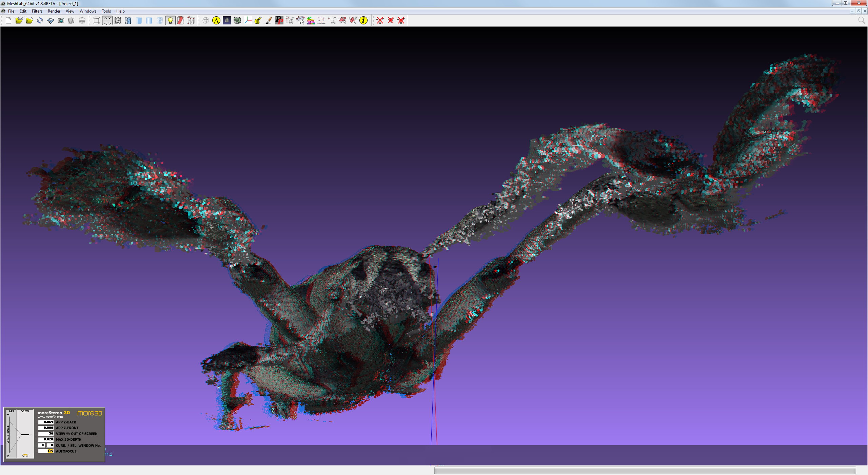Open the Open Project folder icon

coord(19,21)
